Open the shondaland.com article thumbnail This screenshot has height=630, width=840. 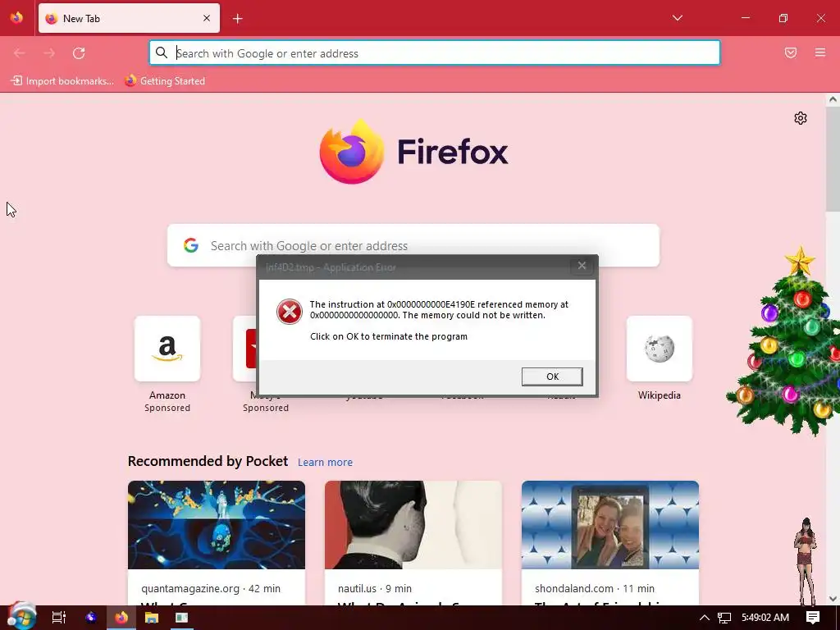pyautogui.click(x=610, y=525)
